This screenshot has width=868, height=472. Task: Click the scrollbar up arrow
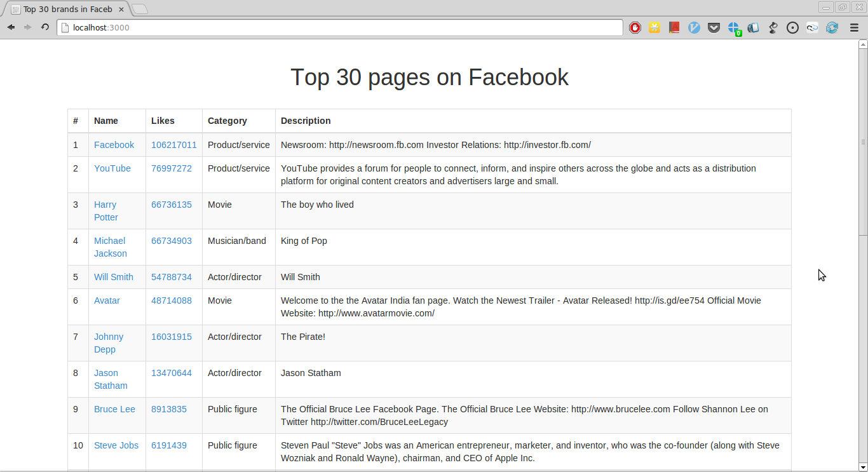click(863, 44)
